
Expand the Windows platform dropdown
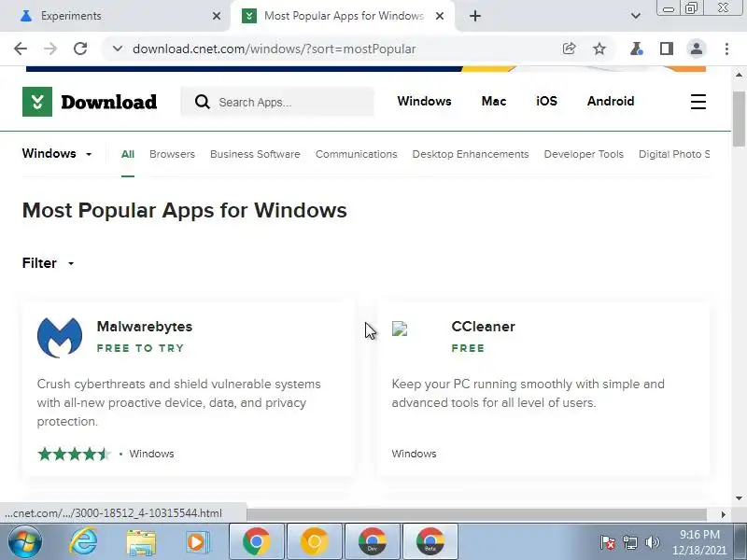(57, 153)
